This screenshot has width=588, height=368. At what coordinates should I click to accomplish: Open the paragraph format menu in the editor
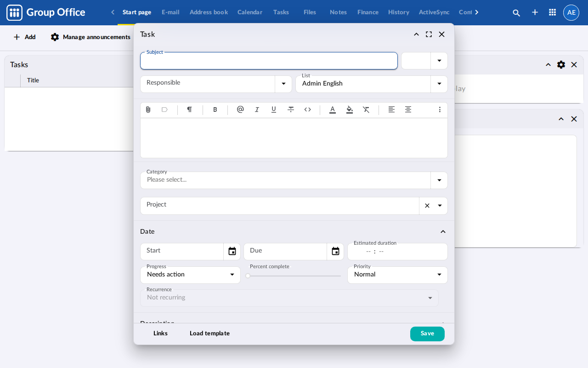point(189,109)
